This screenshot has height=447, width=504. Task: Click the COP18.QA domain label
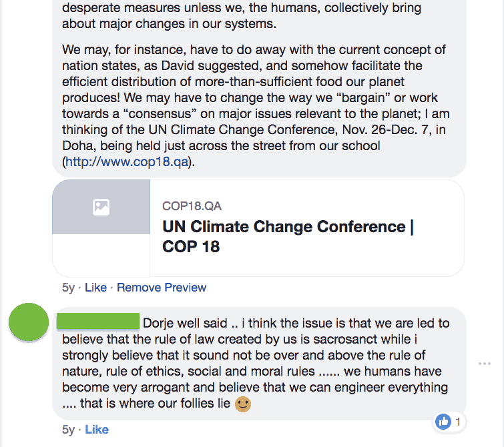pyautogui.click(x=192, y=206)
